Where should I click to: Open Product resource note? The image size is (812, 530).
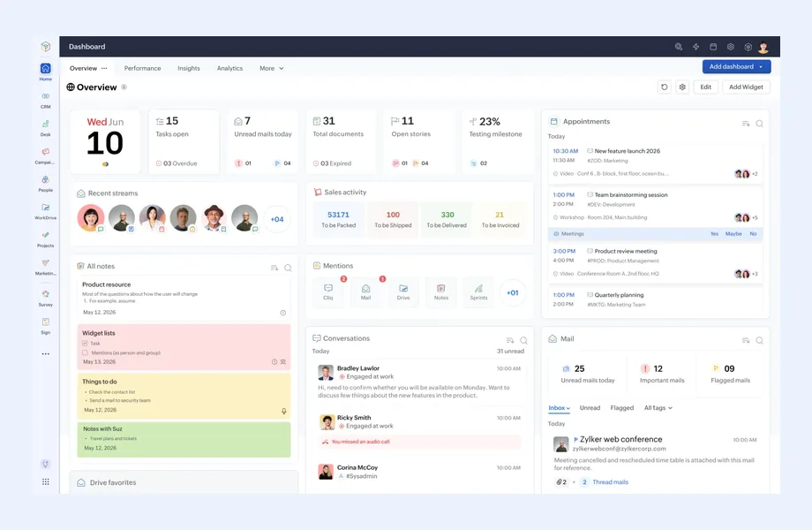[184, 299]
